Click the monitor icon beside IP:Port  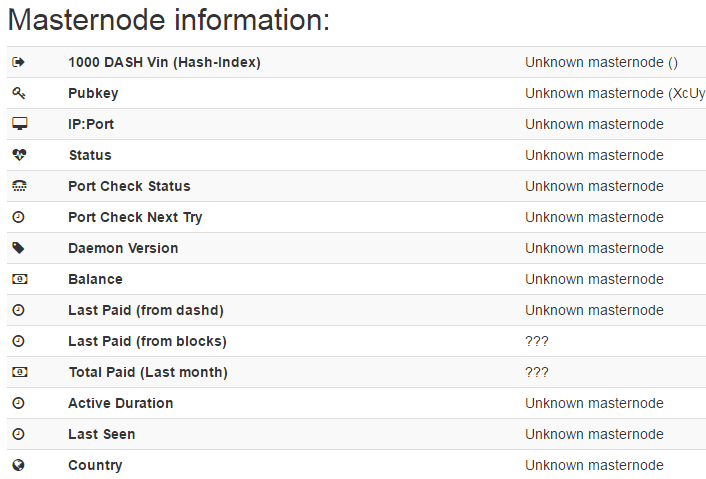(x=19, y=124)
